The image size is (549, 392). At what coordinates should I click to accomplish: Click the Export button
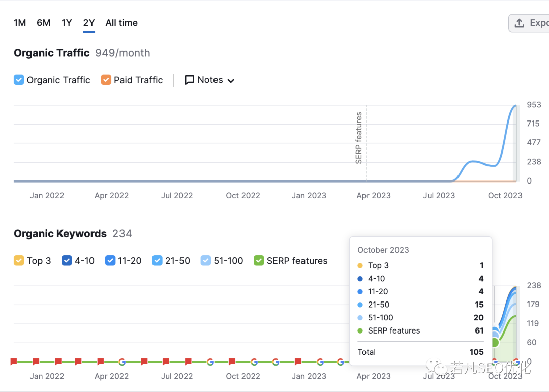click(529, 23)
